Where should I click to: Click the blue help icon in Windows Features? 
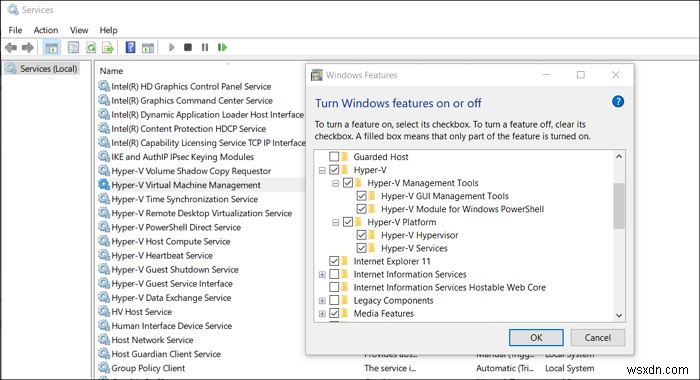(618, 102)
